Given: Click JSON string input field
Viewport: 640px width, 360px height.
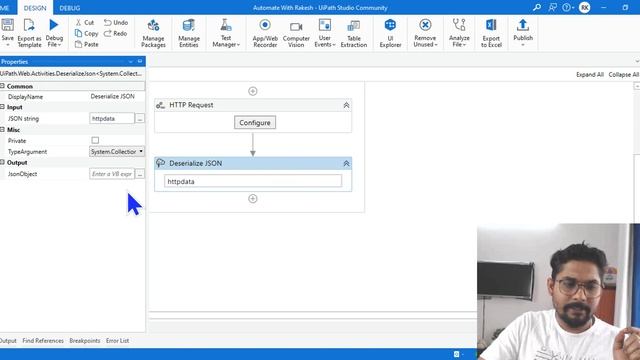Looking at the screenshot, I should [x=111, y=118].
